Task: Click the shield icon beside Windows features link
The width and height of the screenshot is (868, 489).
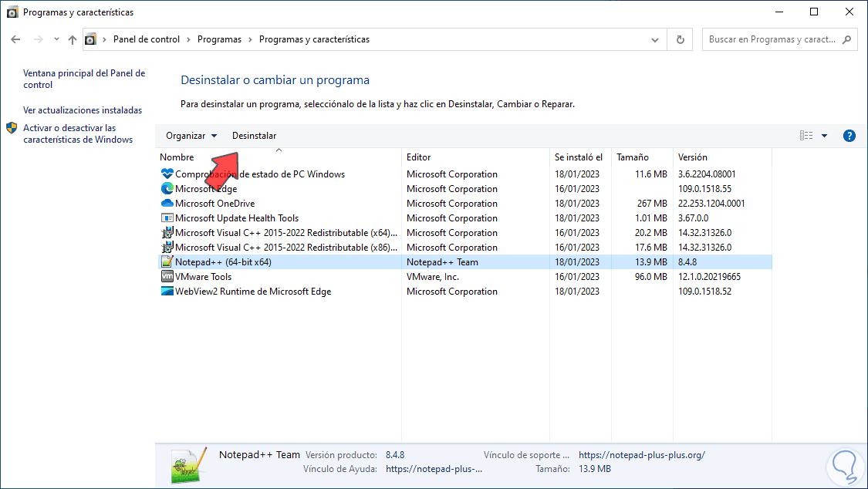Action: 12,128
